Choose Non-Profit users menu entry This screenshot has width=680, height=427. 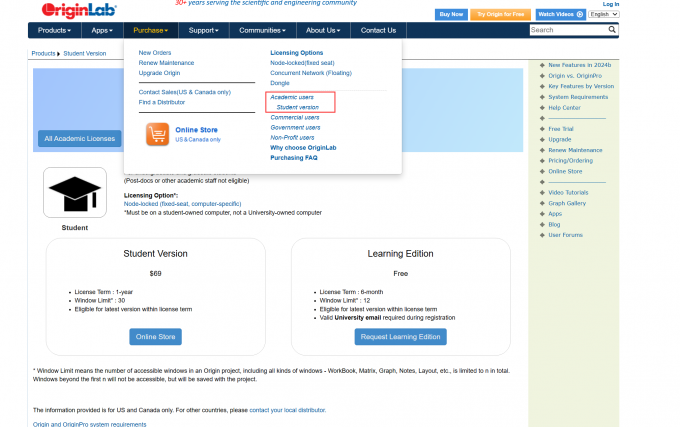292,137
